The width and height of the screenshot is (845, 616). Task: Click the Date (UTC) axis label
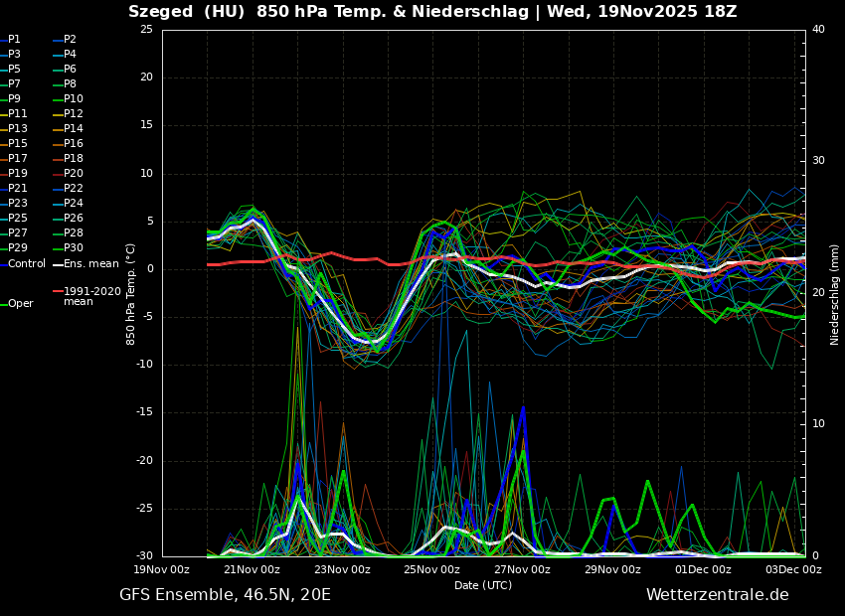[483, 585]
